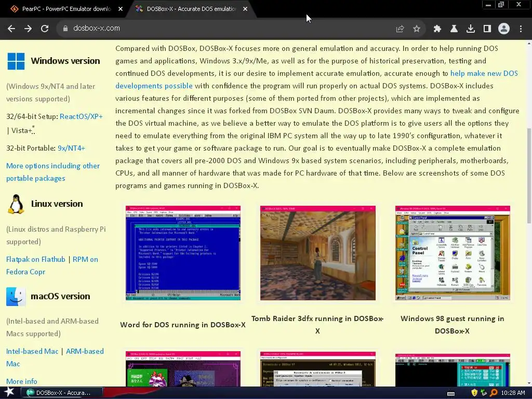Click the scrollbar down arrow
Image resolution: width=532 pixels, height=399 pixels.
click(529, 383)
